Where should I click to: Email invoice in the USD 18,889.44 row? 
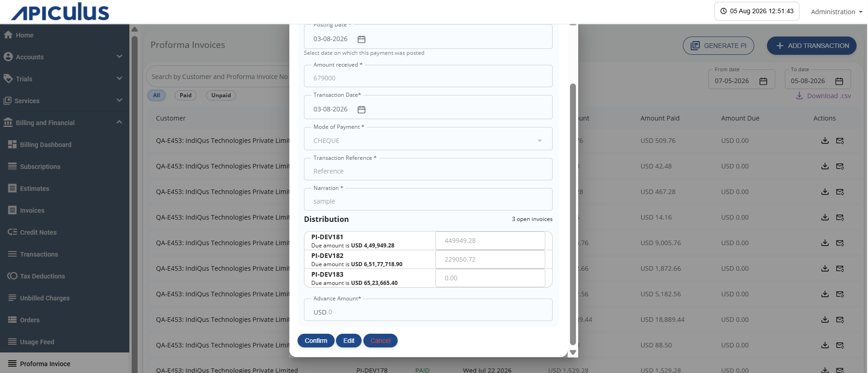tap(840, 320)
